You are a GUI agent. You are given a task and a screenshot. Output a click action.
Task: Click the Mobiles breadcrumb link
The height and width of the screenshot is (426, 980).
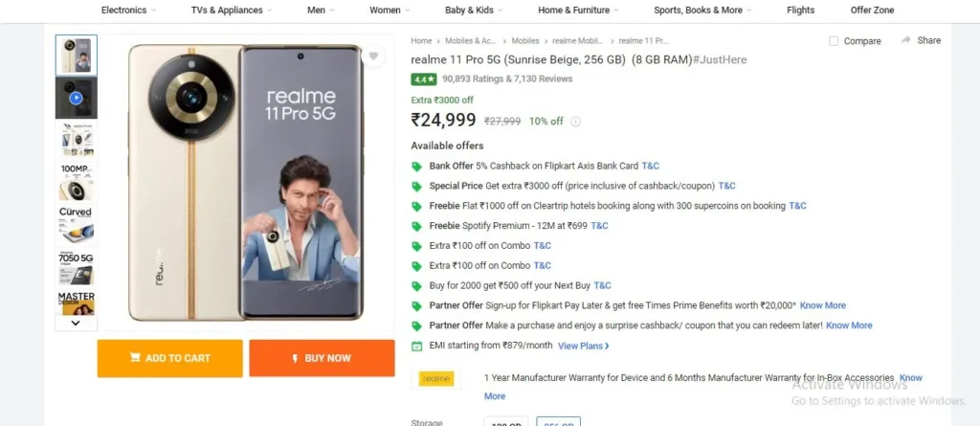coord(525,40)
